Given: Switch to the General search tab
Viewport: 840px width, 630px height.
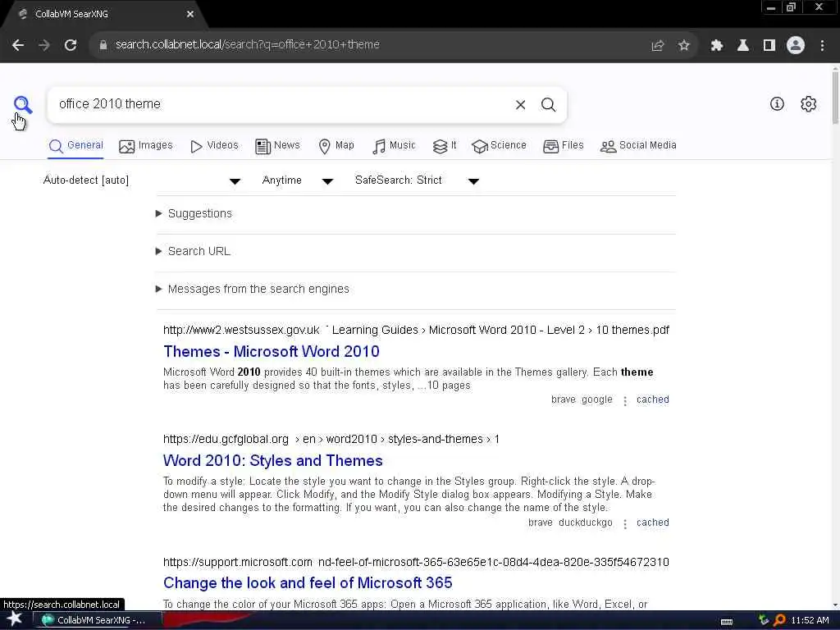Looking at the screenshot, I should (75, 146).
